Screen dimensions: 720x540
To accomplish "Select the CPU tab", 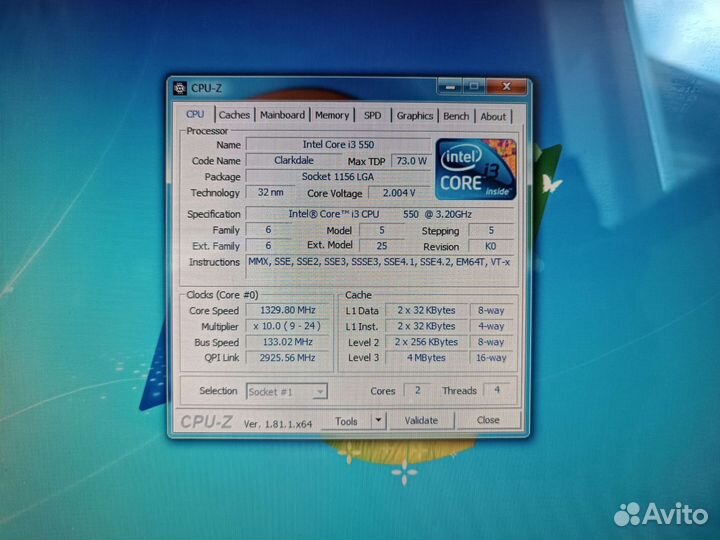I will click(195, 114).
